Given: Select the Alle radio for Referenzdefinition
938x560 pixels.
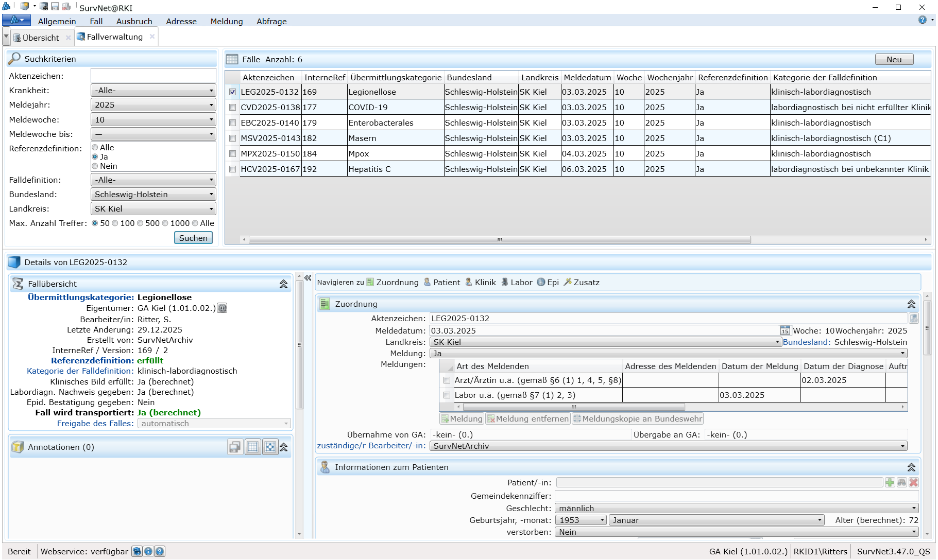Looking at the screenshot, I should pyautogui.click(x=95, y=148).
